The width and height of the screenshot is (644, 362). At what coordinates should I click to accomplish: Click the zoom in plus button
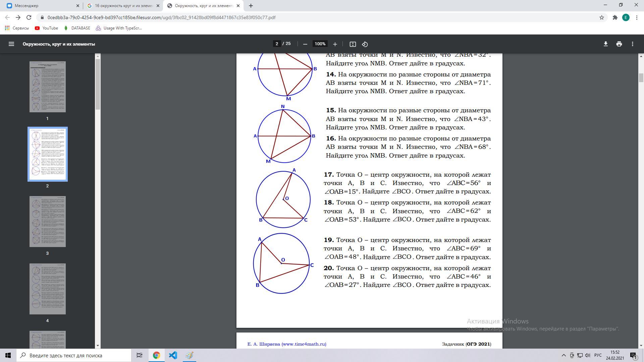pos(335,44)
